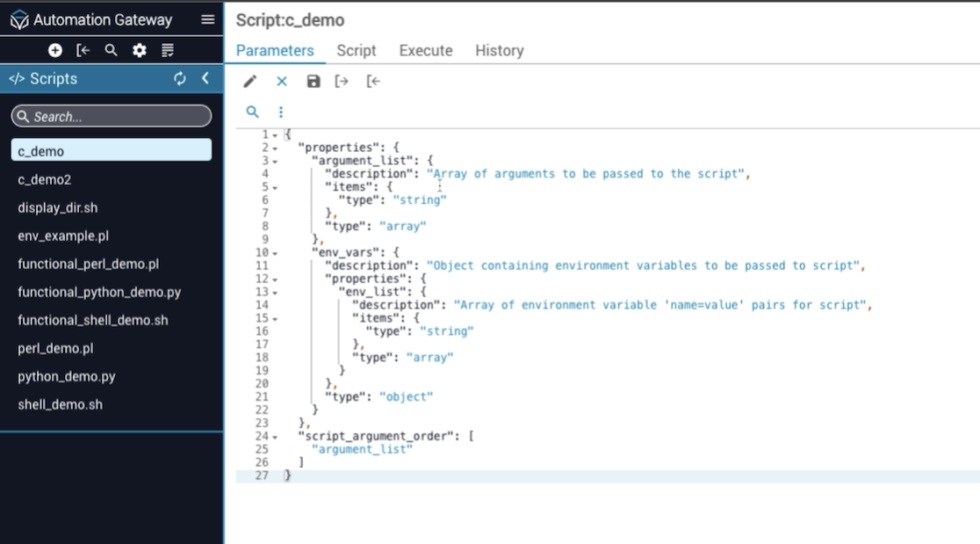Open the hamburger menu beside Automation Gateway

pos(207,19)
